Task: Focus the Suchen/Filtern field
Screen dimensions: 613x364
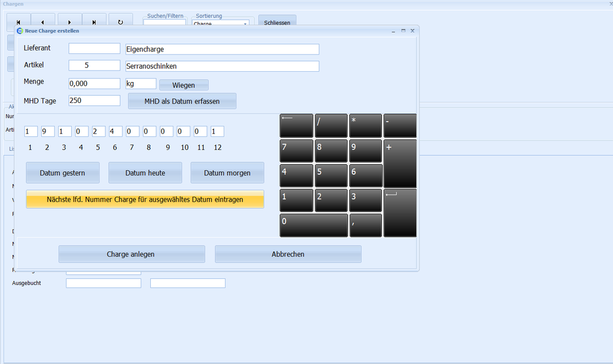Action: pyautogui.click(x=165, y=23)
